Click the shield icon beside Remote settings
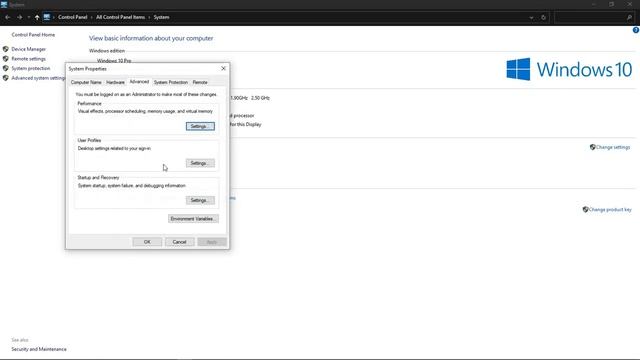640x360 pixels. click(x=6, y=59)
